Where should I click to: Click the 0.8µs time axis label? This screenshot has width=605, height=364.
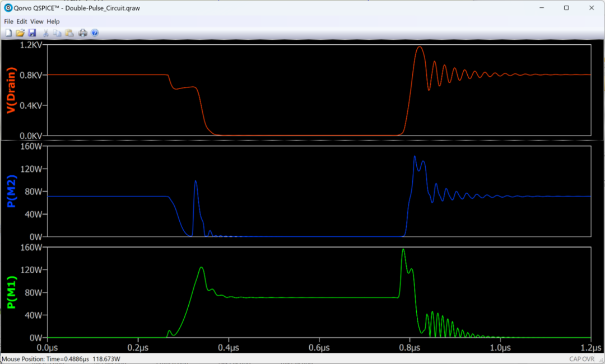(x=409, y=347)
